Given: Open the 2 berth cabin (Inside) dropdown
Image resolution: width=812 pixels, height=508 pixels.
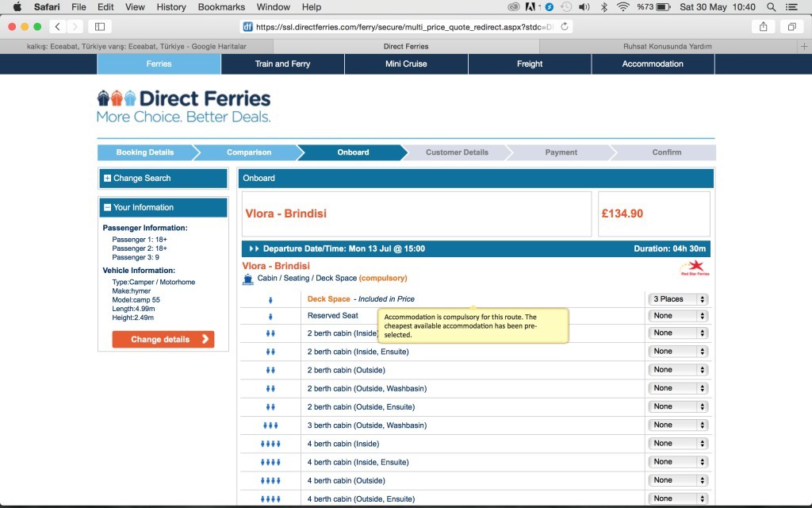Looking at the screenshot, I should [678, 333].
